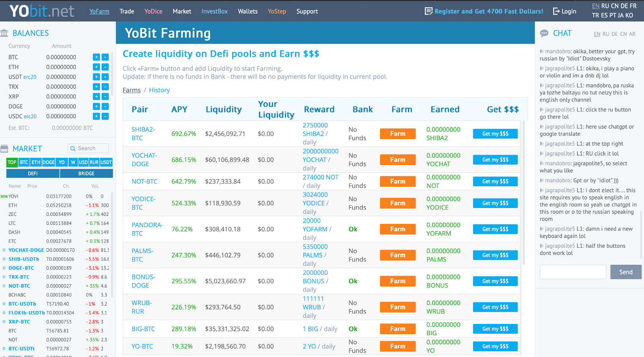Click the USDT erc20 minus withdraw icon
This screenshot has height=357, width=644.
point(105,77)
